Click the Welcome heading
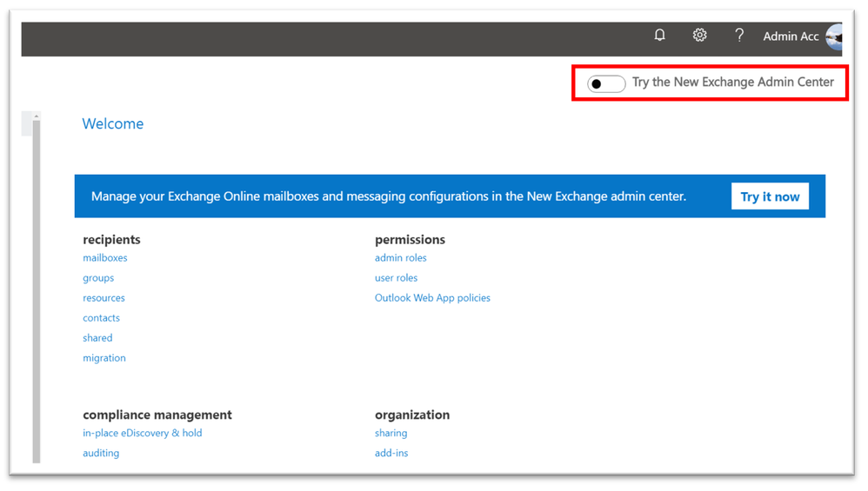The height and width of the screenshot is (491, 868). (x=113, y=124)
